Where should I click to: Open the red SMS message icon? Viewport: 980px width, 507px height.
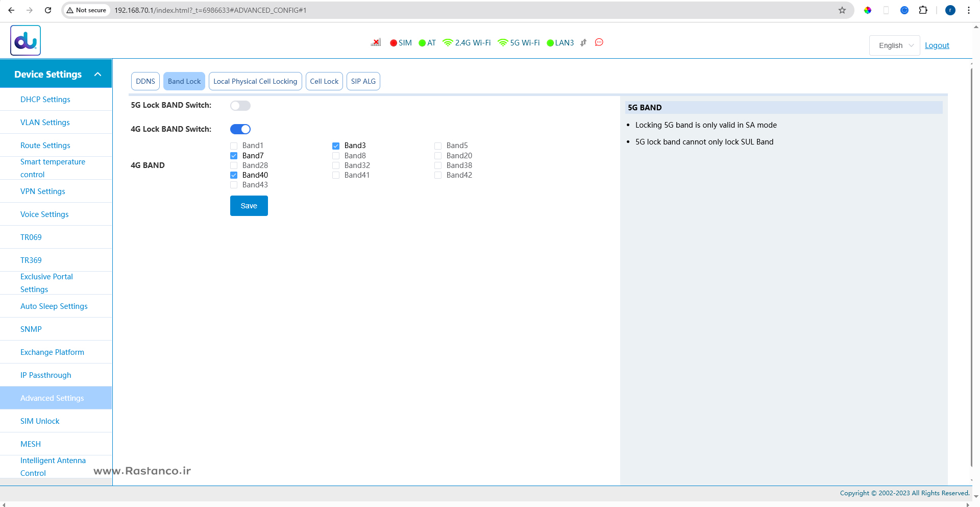[x=599, y=42]
